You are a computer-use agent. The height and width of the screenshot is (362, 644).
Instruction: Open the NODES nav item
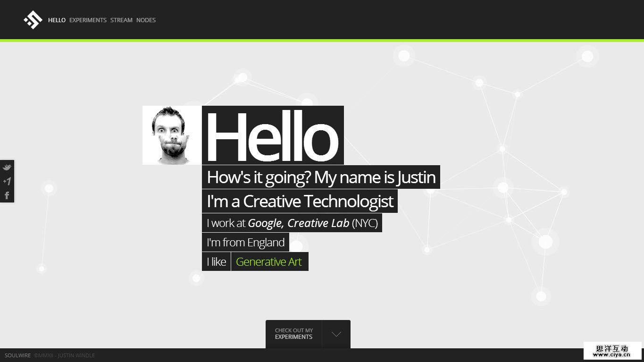[x=146, y=20]
